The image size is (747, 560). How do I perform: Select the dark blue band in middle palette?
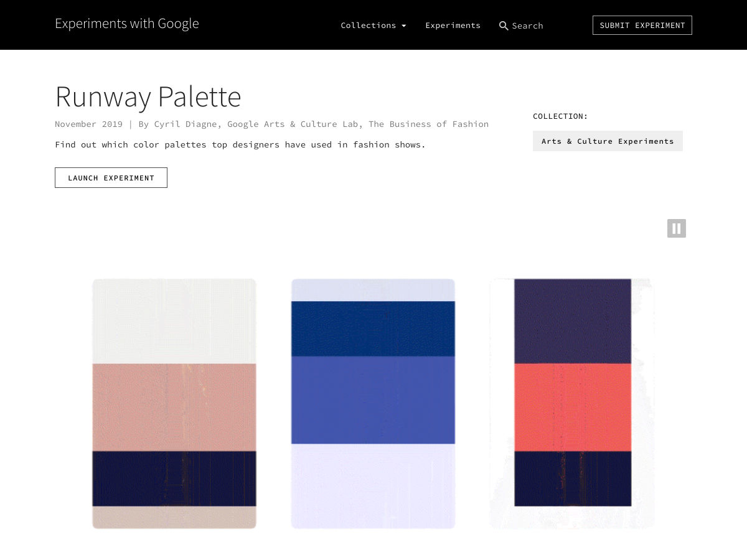tap(373, 329)
